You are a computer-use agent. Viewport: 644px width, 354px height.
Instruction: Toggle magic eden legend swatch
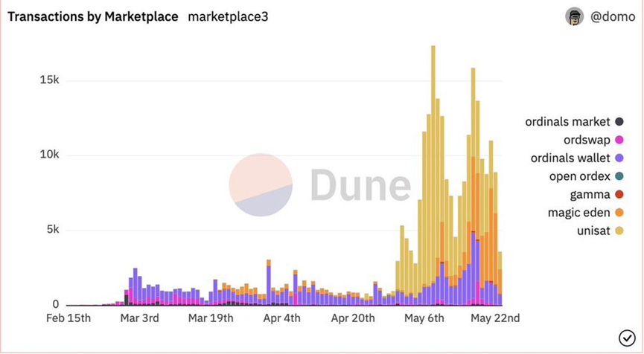click(619, 213)
